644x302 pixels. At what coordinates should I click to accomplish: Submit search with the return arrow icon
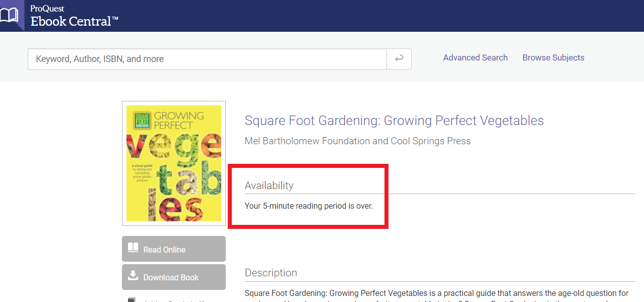coord(399,59)
